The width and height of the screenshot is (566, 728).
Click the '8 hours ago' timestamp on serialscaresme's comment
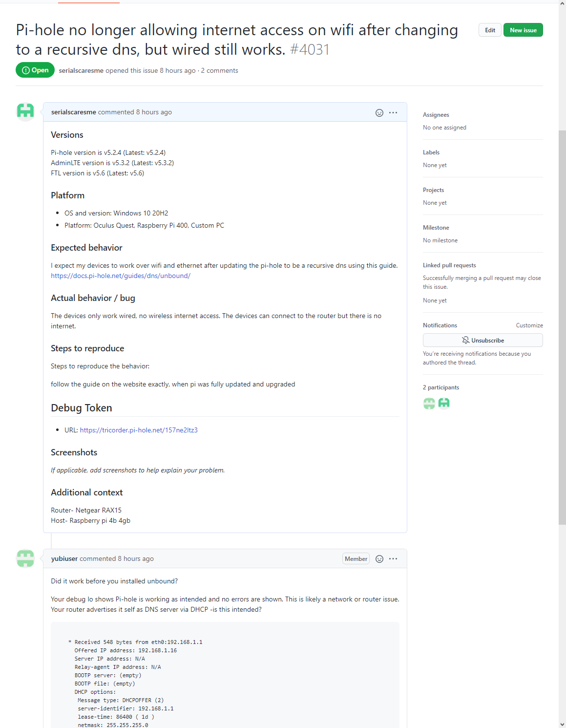[154, 112]
